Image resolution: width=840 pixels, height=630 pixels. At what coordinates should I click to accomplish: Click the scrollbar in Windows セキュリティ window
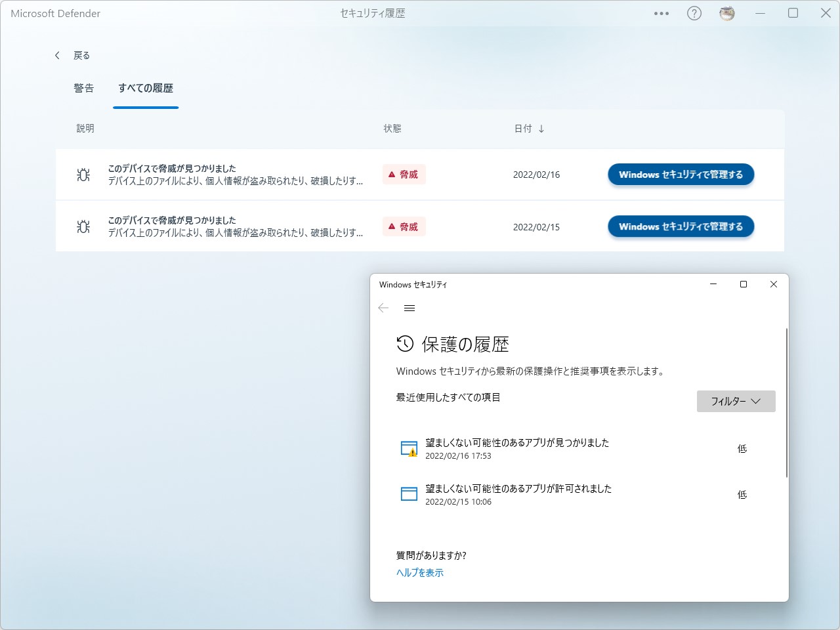tap(786, 403)
